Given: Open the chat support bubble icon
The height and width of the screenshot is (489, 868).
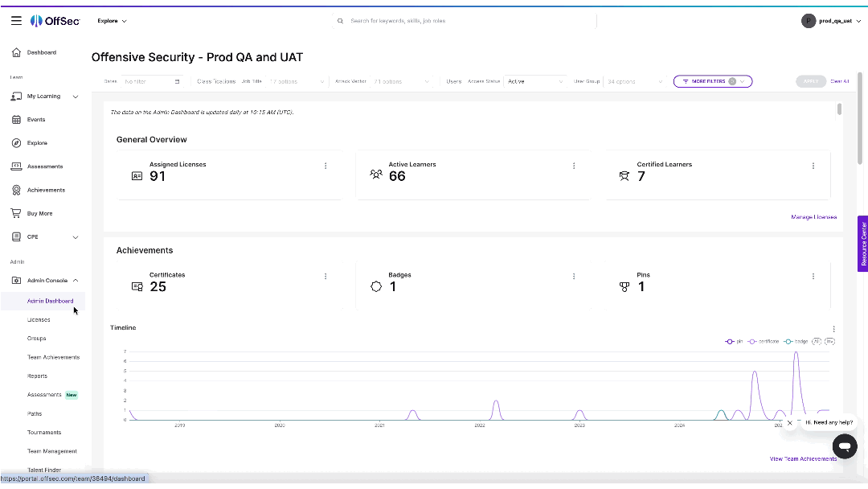Looking at the screenshot, I should [844, 446].
